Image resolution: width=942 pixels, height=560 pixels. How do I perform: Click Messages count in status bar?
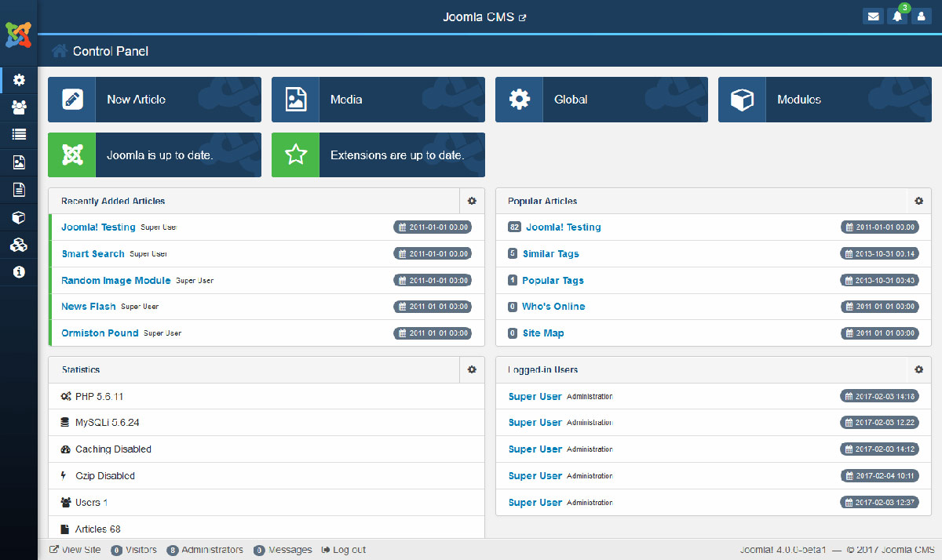283,550
